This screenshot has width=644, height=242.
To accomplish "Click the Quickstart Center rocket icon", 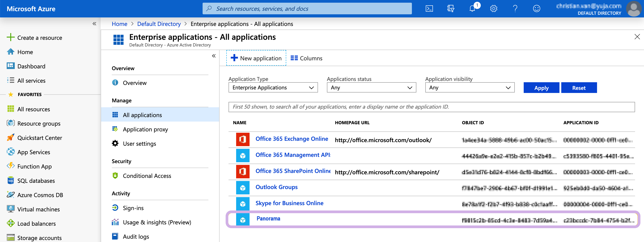I will (x=11, y=137).
